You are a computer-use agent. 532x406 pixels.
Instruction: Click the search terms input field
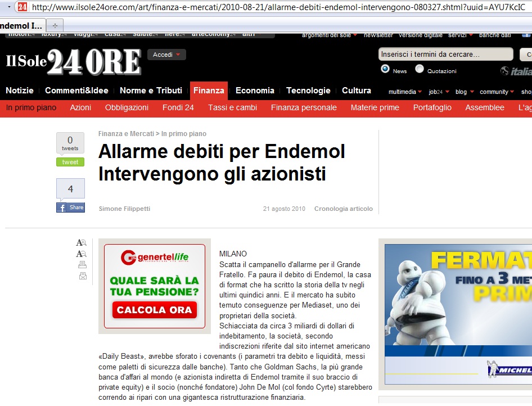point(445,55)
